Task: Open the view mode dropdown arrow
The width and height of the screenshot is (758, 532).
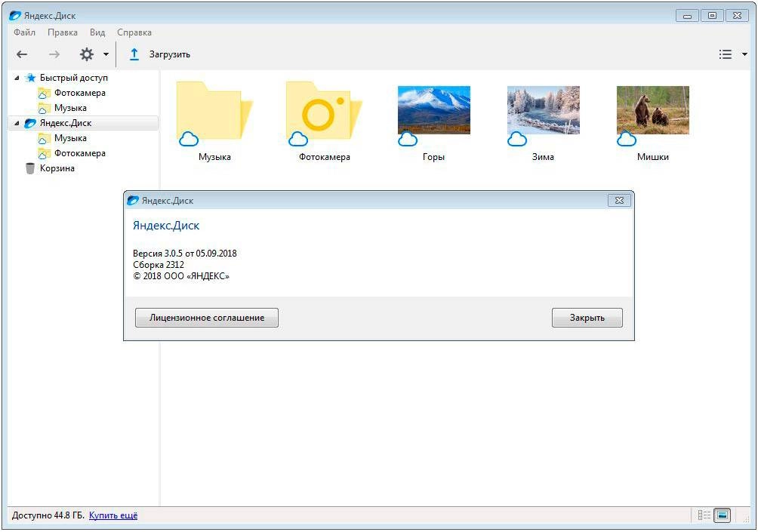Action: tap(745, 54)
